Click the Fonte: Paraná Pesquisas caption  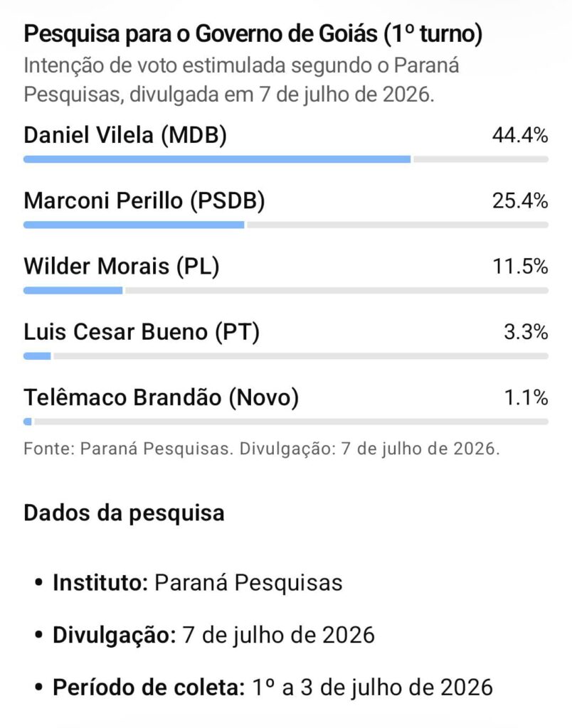262,449
